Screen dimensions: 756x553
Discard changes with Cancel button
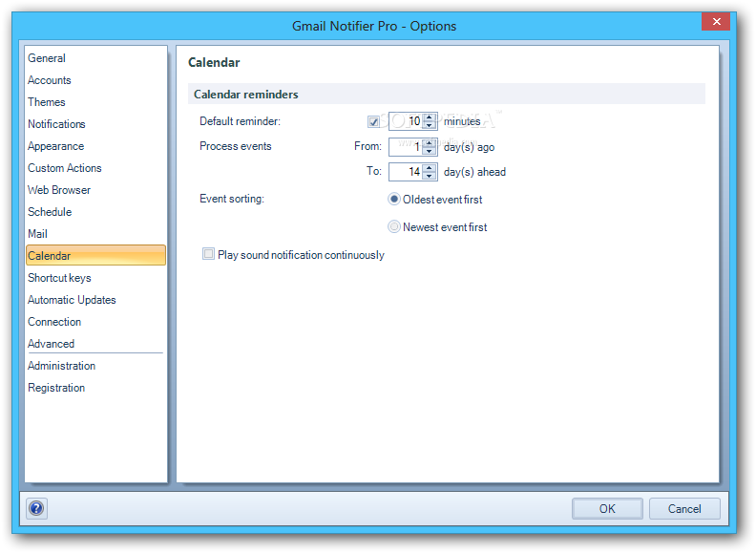tap(684, 509)
